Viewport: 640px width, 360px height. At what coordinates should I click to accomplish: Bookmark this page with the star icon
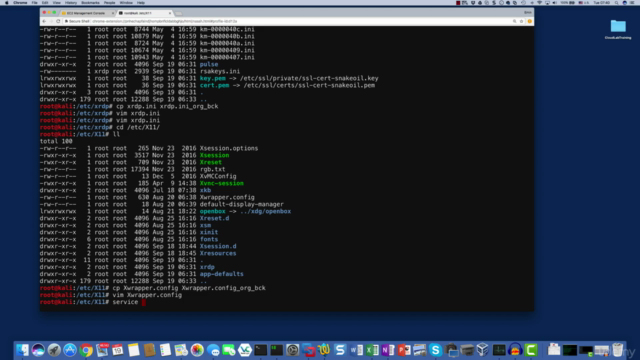coord(522,21)
